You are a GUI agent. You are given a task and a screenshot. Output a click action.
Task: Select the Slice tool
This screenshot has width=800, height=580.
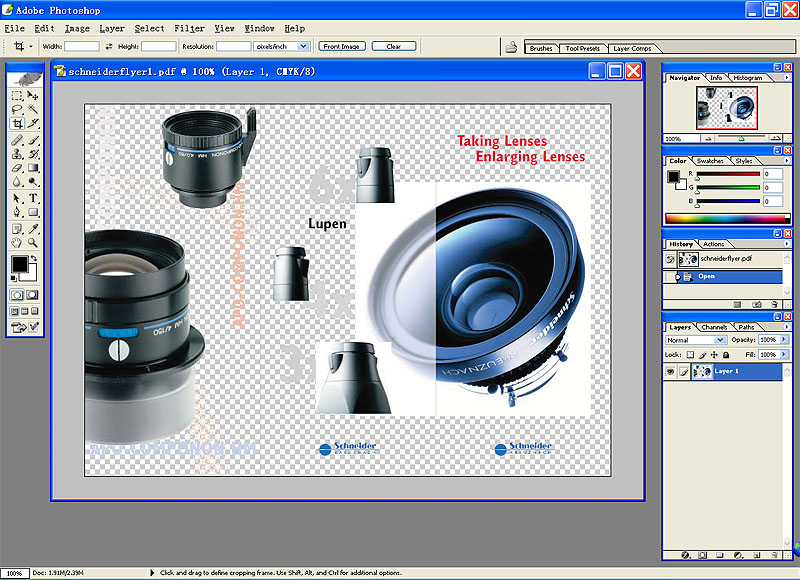click(x=33, y=123)
